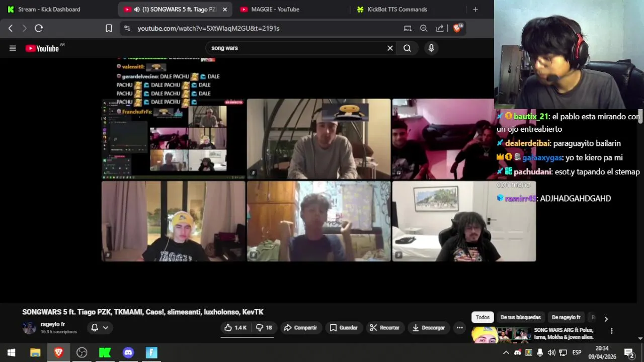
Task: Select the De tus búsquedas chip
Action: (521, 317)
